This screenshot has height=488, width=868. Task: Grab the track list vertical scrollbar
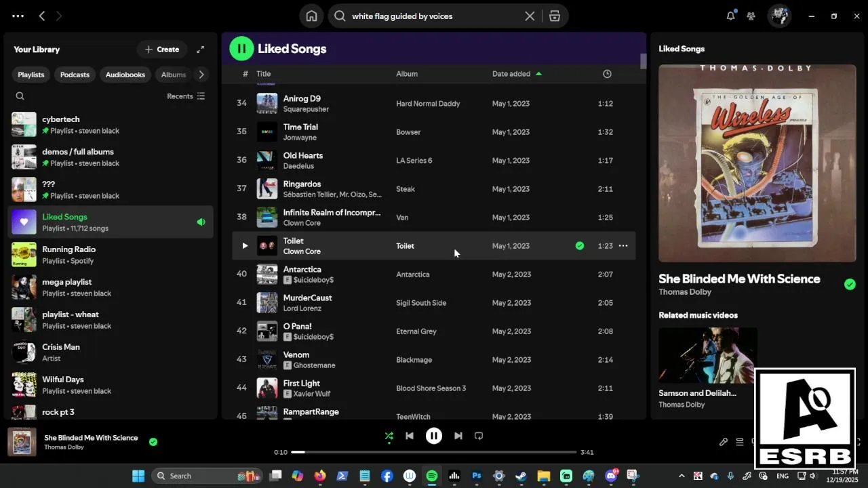[643, 61]
